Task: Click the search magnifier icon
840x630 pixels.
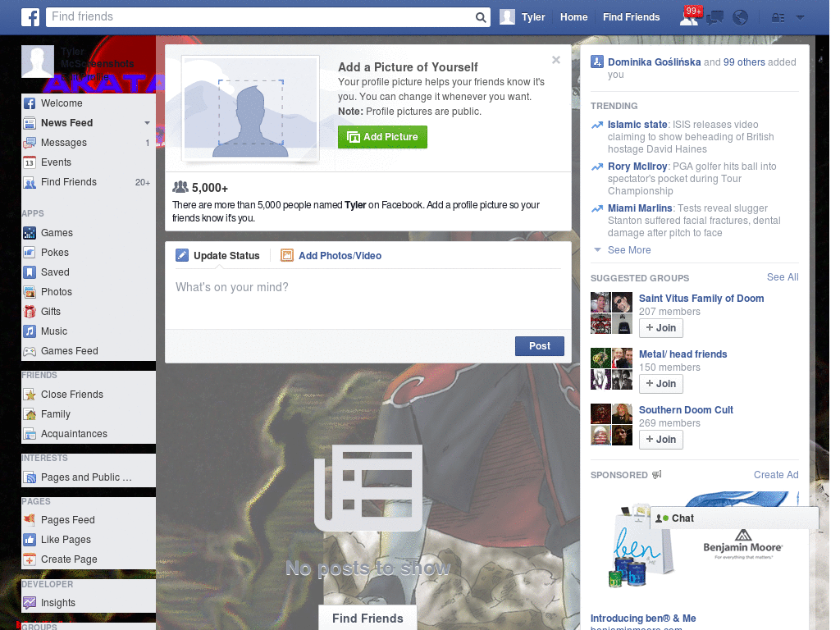Action: click(481, 17)
